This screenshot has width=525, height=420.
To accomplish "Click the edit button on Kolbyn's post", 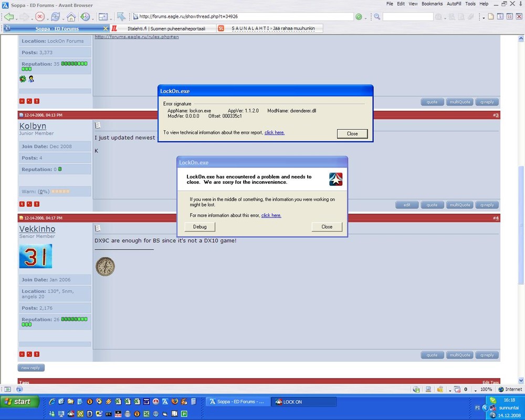I will click(407, 205).
